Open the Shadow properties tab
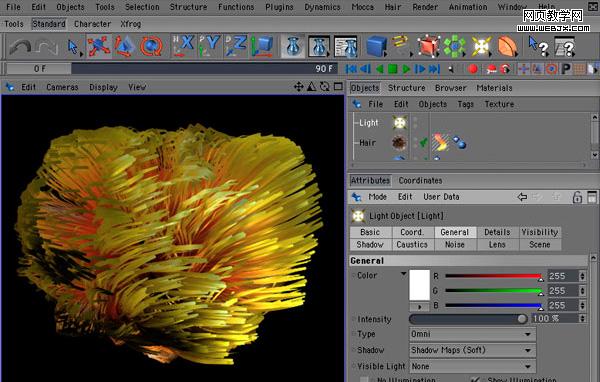The image size is (600, 382). tap(370, 244)
